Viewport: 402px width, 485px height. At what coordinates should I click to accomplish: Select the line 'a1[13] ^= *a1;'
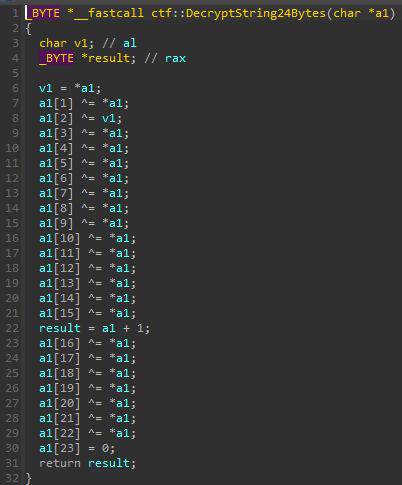tap(88, 283)
